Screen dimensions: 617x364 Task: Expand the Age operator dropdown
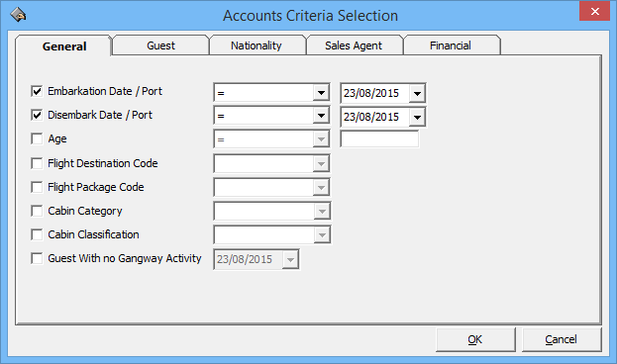(x=321, y=139)
